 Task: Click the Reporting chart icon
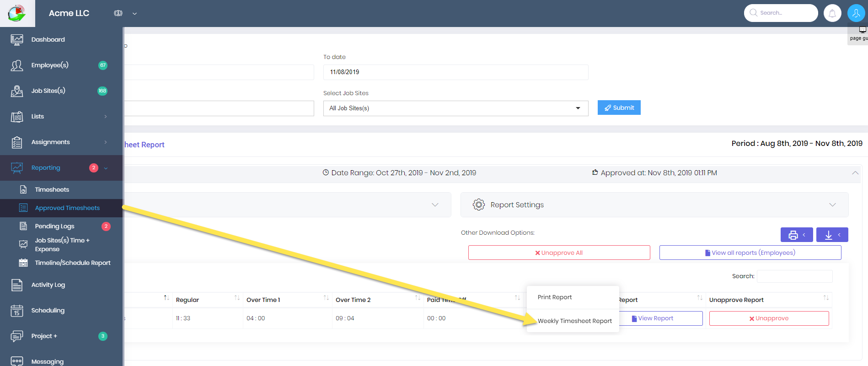[17, 168]
